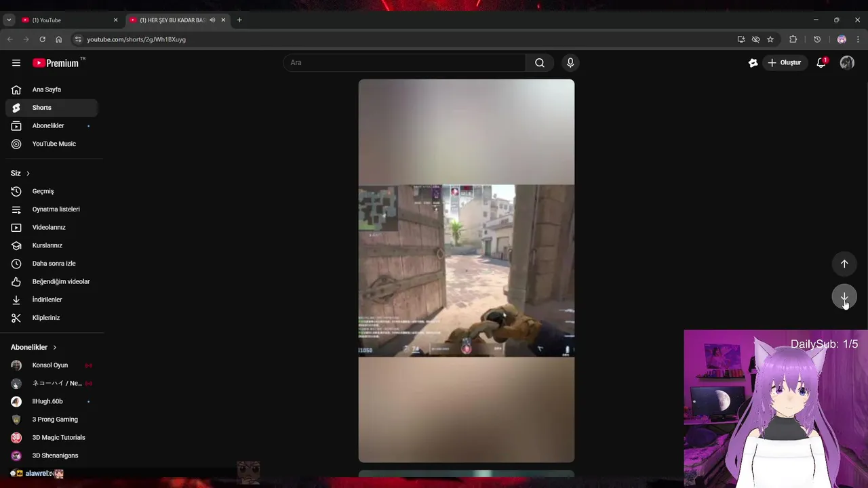Open the notifications bell
The image size is (868, 488).
(821, 63)
